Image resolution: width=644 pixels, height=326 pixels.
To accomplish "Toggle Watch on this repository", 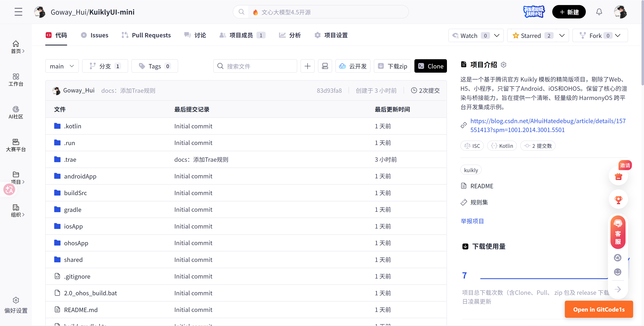I will [469, 36].
